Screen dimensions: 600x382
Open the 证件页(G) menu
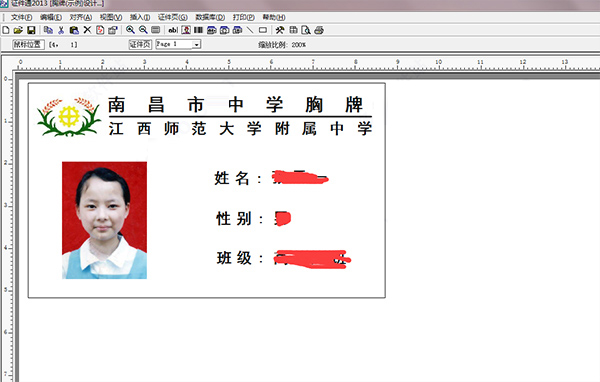173,17
